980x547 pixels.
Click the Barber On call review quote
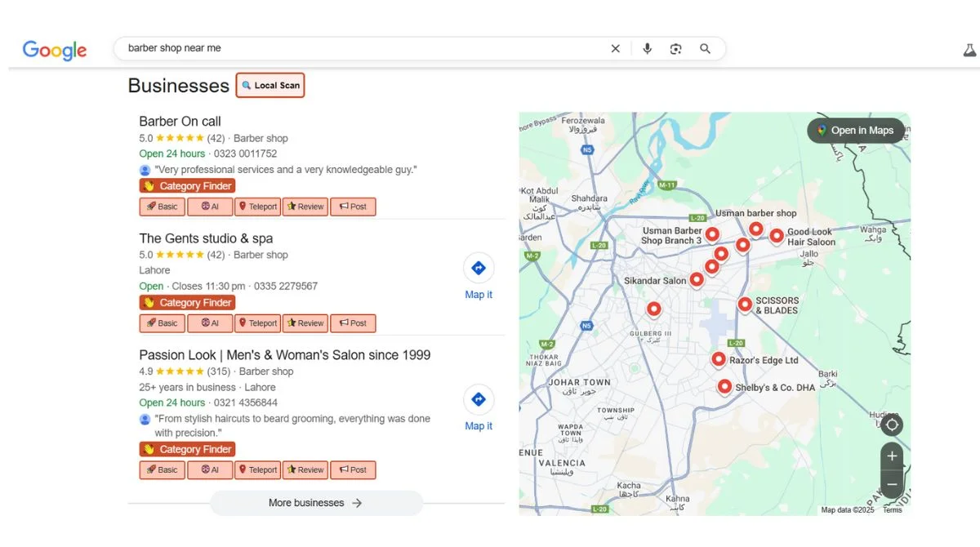(286, 170)
